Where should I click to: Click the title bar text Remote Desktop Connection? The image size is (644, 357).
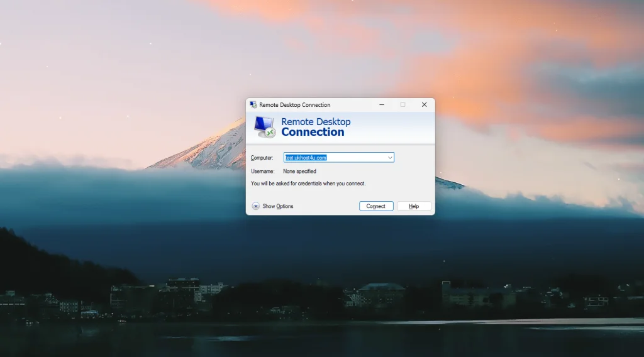click(294, 105)
